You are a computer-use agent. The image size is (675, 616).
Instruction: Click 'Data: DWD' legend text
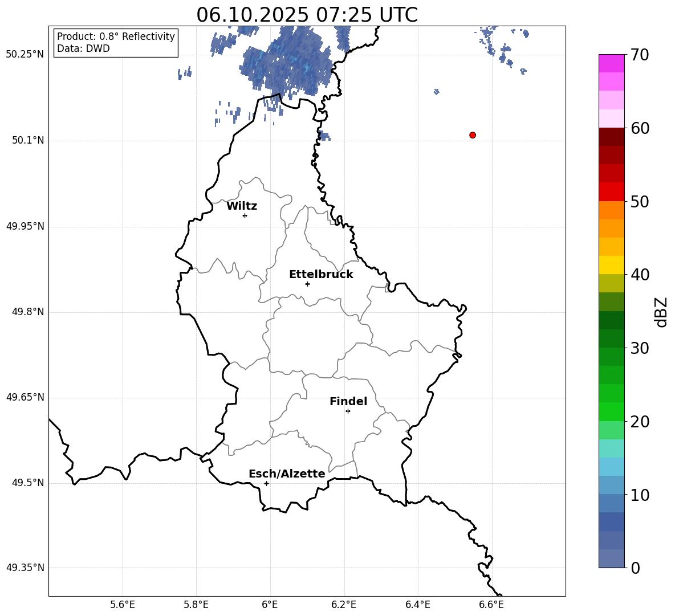pos(83,48)
